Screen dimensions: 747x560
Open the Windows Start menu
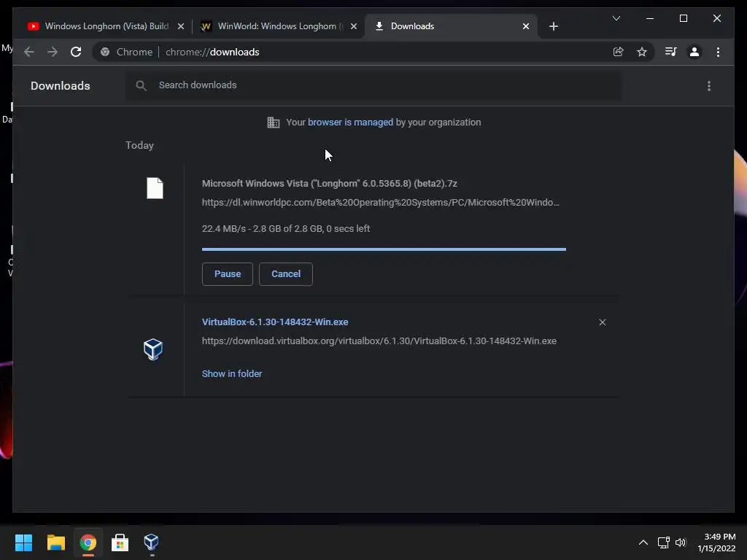[x=23, y=542]
